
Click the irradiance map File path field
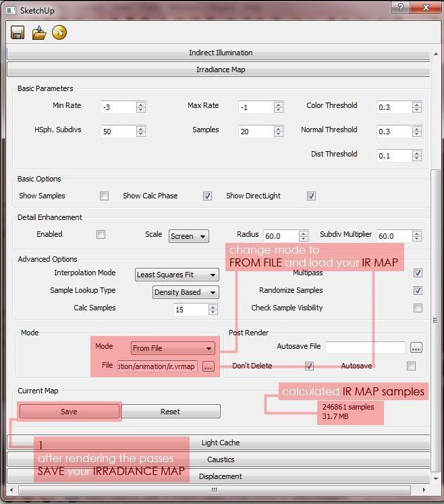click(x=157, y=366)
